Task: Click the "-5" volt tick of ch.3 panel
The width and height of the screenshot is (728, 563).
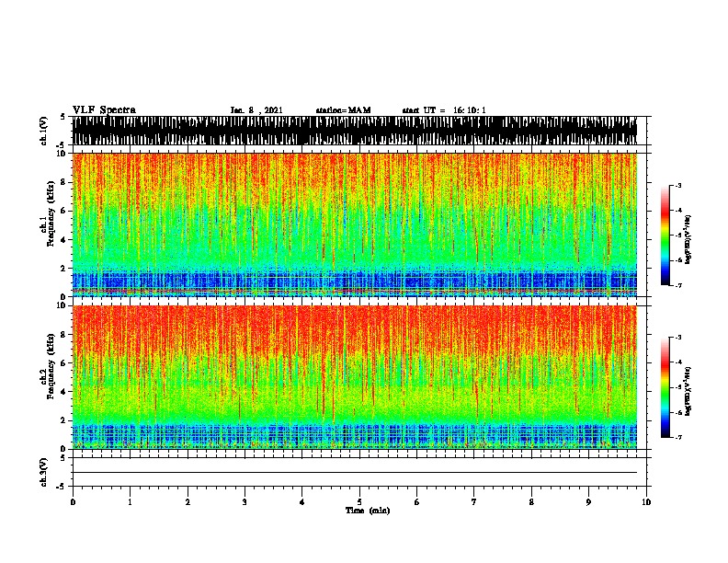Action: click(x=62, y=487)
